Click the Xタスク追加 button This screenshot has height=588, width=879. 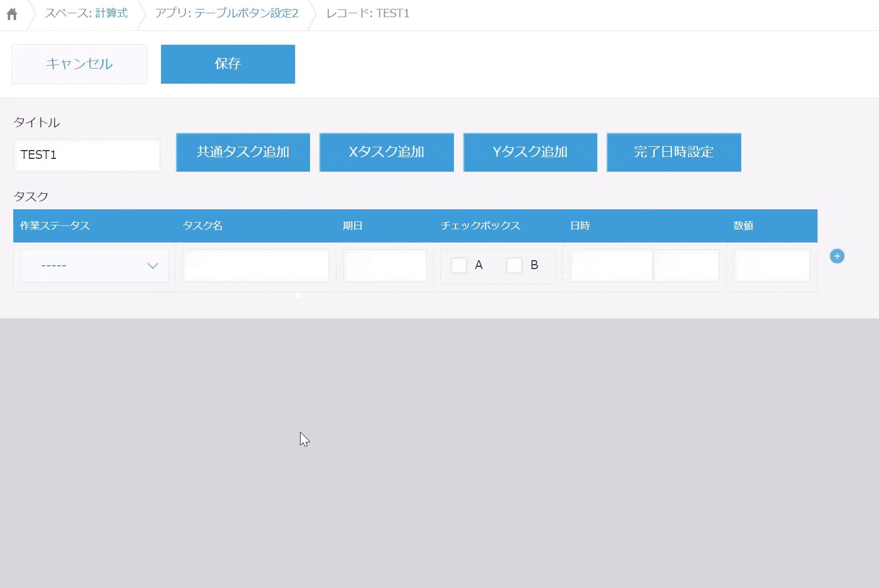click(386, 152)
